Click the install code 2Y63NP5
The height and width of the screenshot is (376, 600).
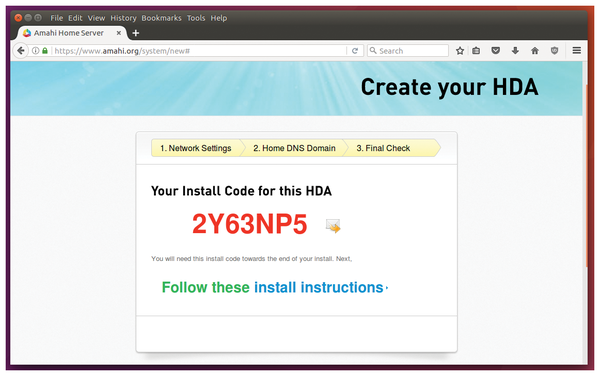click(x=249, y=224)
